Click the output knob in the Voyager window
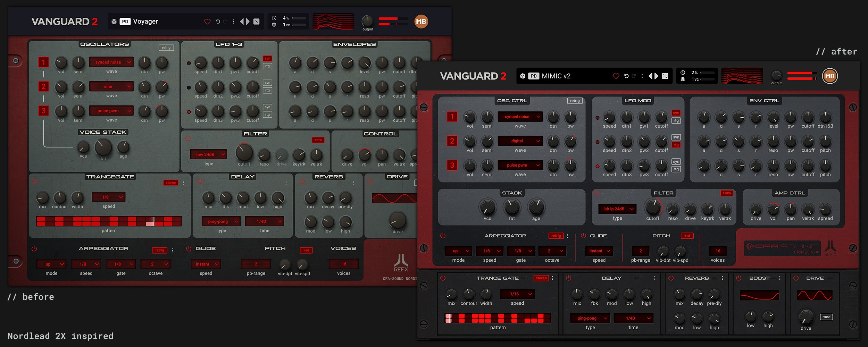 (367, 21)
